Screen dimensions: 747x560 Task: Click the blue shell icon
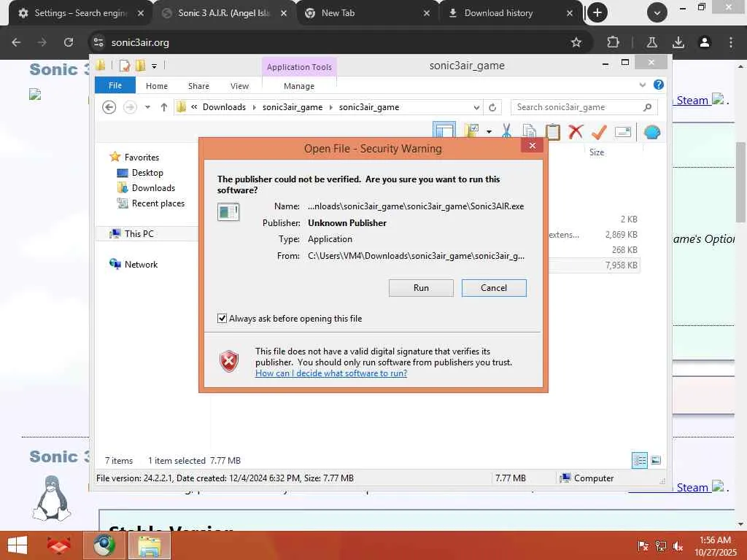(651, 133)
